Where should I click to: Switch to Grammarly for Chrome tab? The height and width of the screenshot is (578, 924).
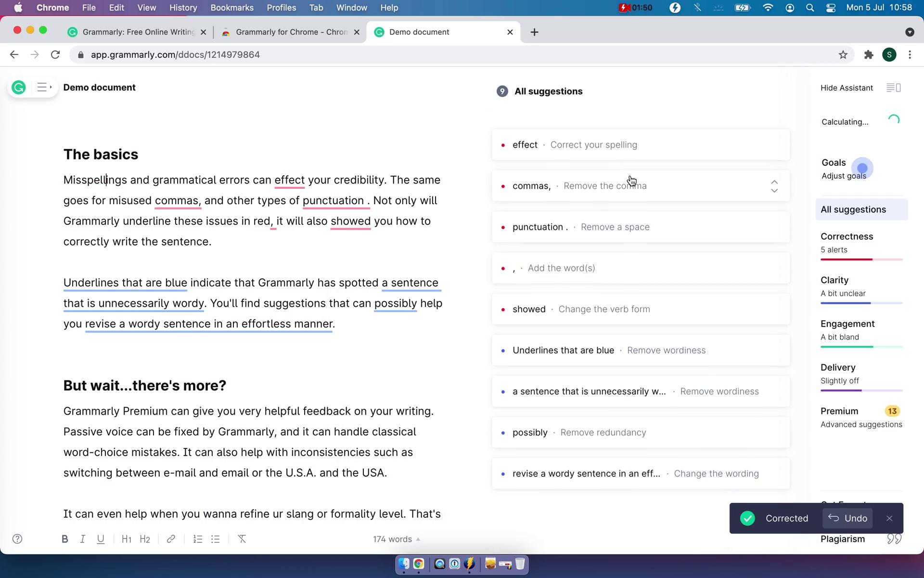click(x=291, y=32)
